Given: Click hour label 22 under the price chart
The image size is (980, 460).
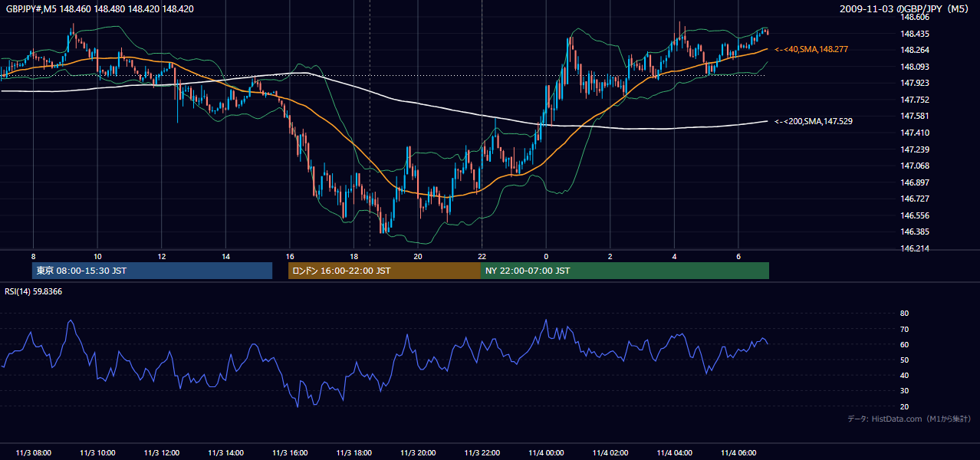Looking at the screenshot, I should 482,256.
